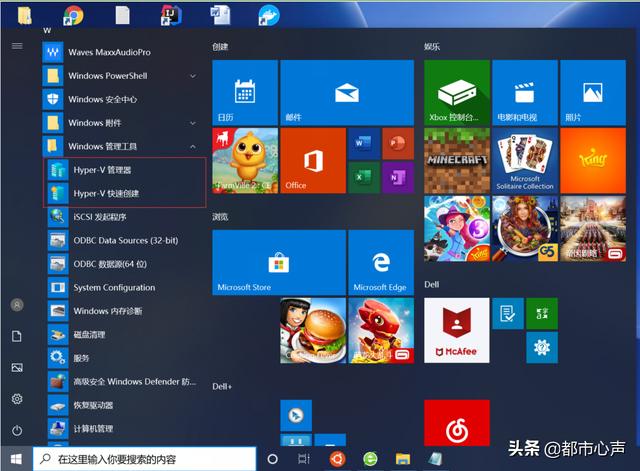640x471 pixels.
Task: Open the Word tile
Action: (x=364, y=144)
